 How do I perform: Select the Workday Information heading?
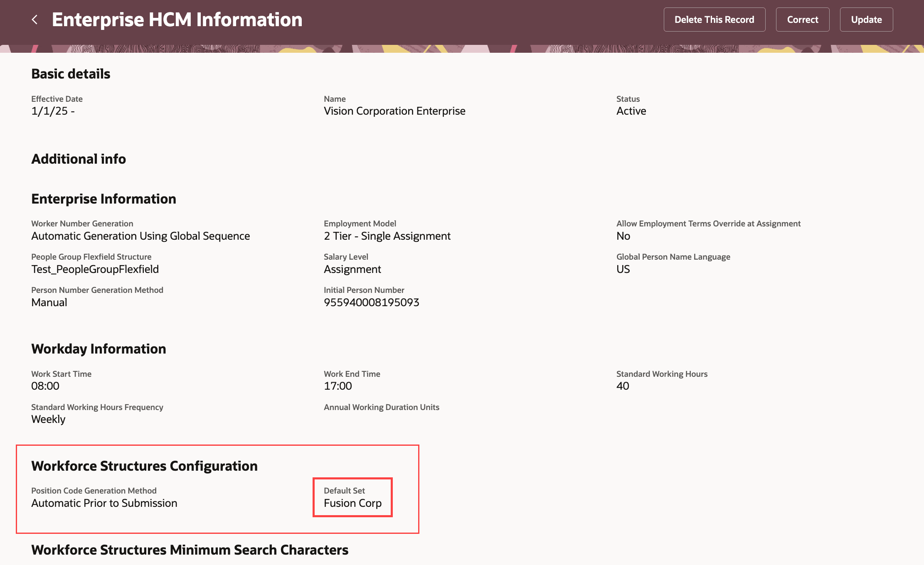(99, 349)
